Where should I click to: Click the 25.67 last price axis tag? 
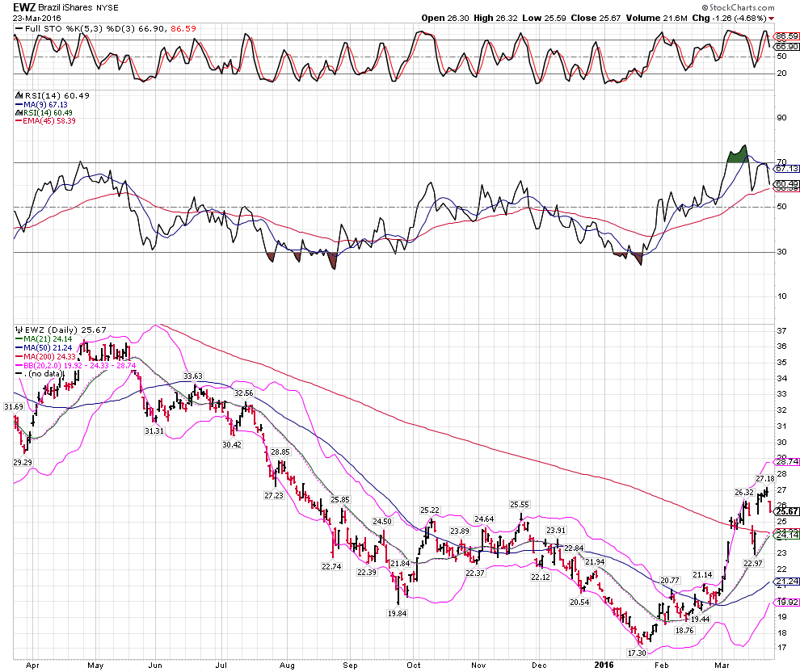click(x=785, y=510)
